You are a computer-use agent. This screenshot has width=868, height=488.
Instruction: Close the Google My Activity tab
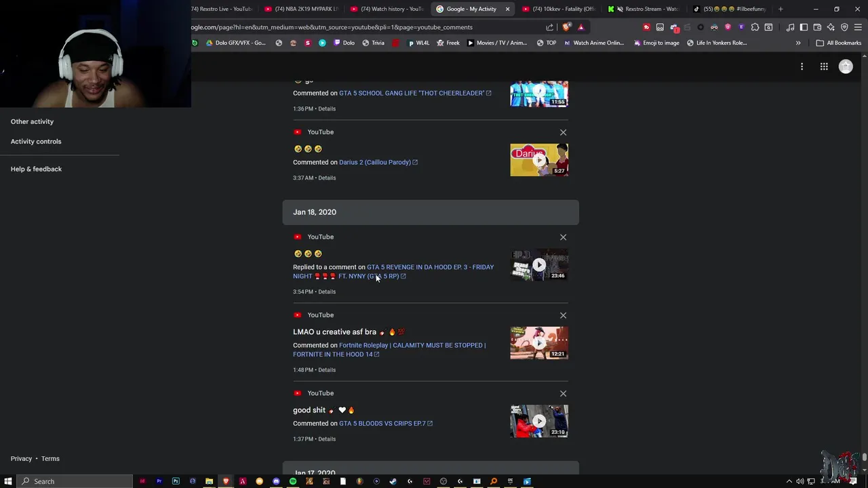[x=507, y=9]
